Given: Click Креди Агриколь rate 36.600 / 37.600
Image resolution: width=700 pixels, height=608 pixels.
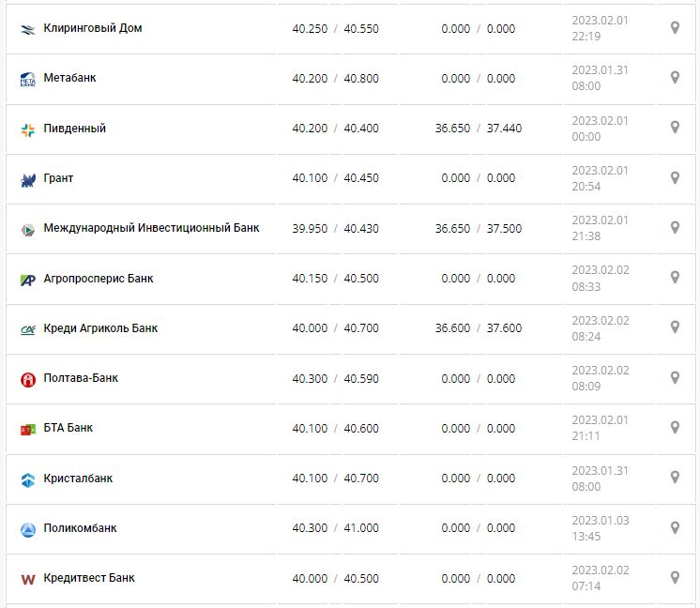Looking at the screenshot, I should coord(478,328).
